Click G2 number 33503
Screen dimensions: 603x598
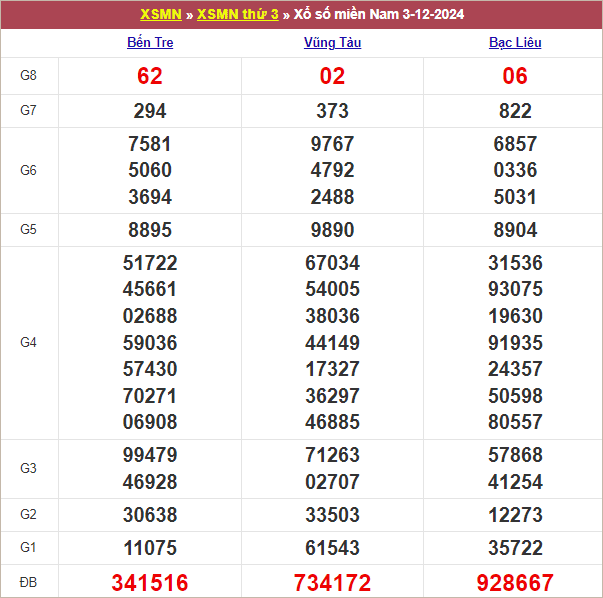pos(332,515)
